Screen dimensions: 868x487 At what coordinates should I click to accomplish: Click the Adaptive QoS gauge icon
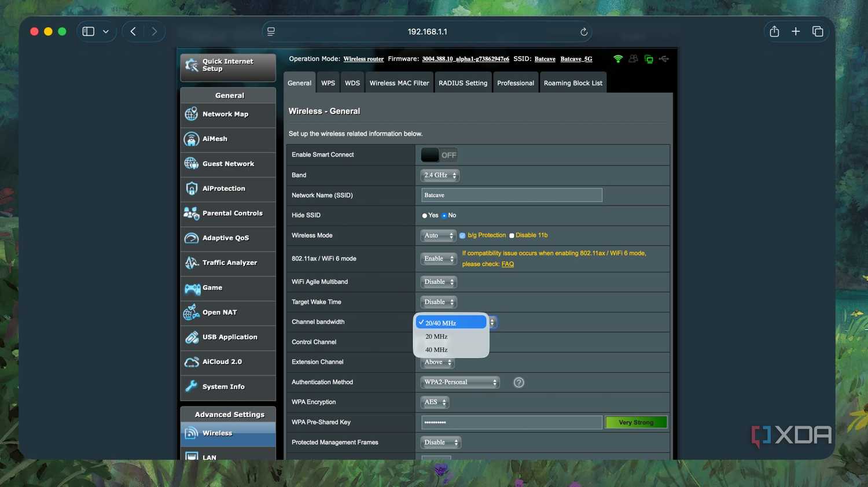tap(192, 238)
